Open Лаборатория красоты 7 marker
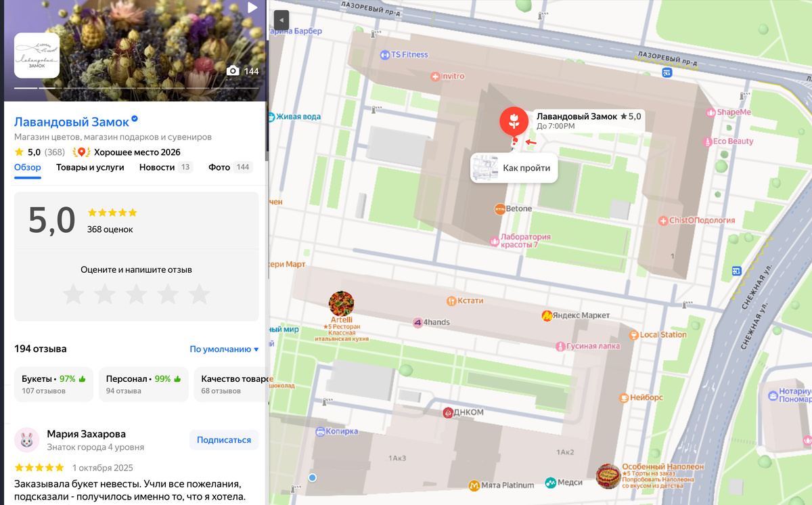This screenshot has width=812, height=505. 494,240
